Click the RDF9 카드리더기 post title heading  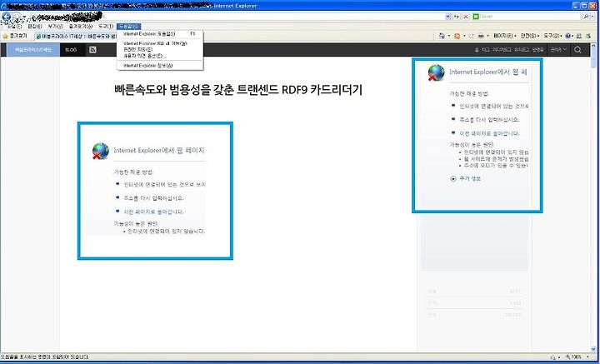click(238, 90)
